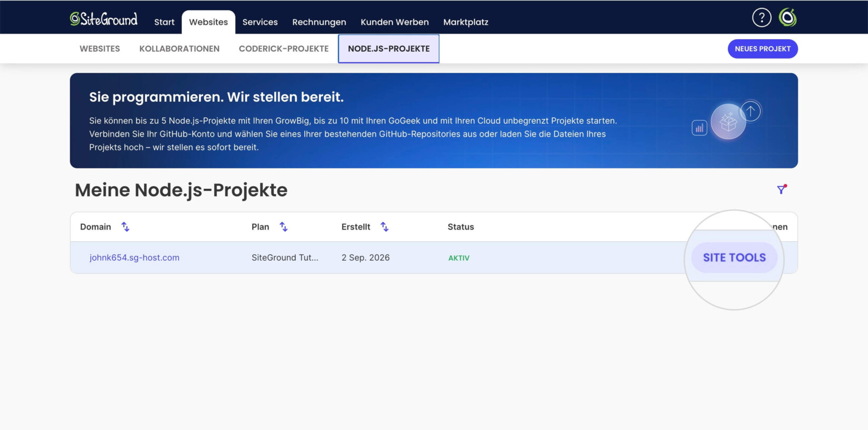Click the Status column header
Screen dimensions: 868x430
click(461, 227)
